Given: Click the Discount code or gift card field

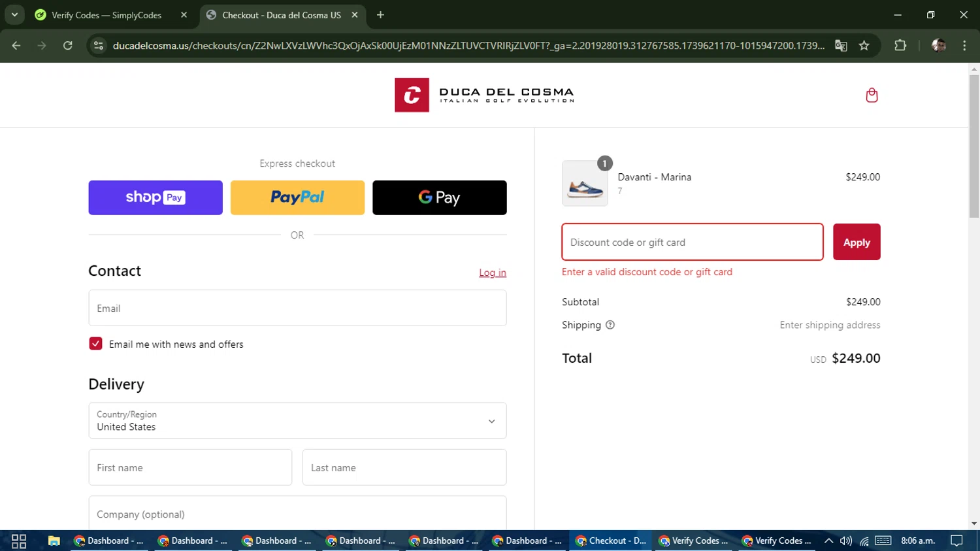Looking at the screenshot, I should (693, 242).
